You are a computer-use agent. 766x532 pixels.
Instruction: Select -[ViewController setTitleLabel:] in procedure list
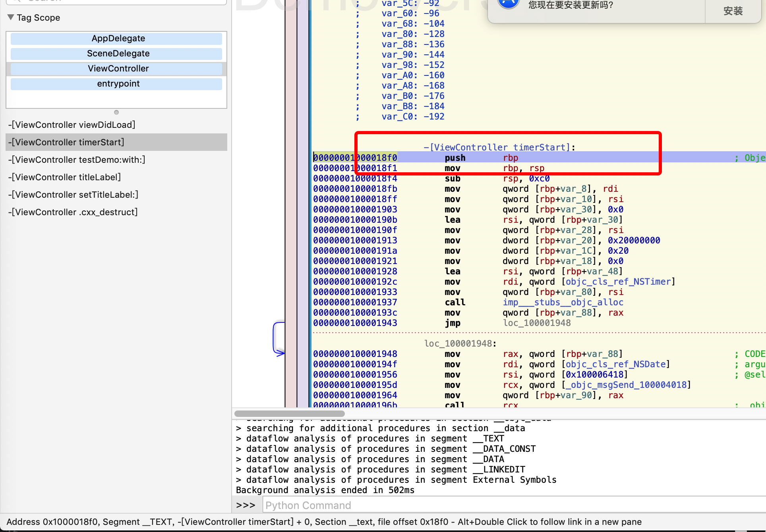pos(74,195)
